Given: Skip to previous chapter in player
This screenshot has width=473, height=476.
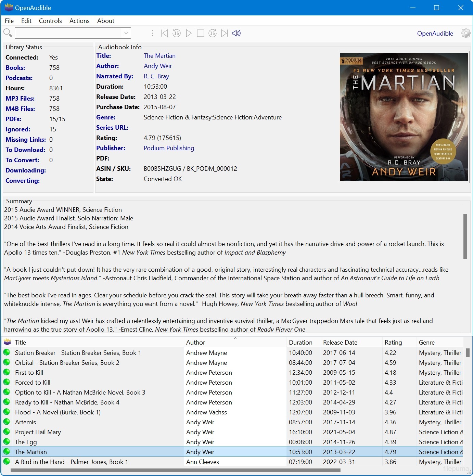Looking at the screenshot, I should [x=165, y=33].
